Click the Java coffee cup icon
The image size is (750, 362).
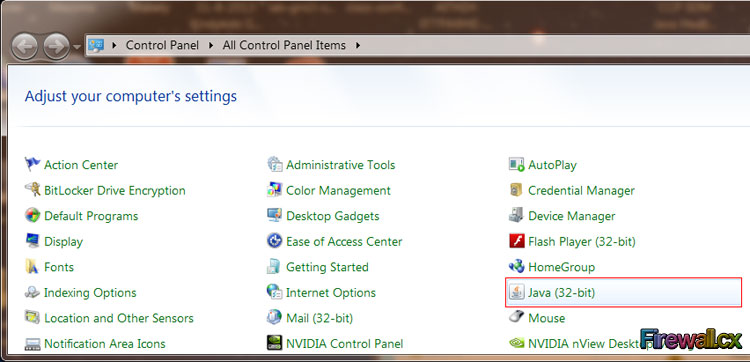click(x=517, y=292)
